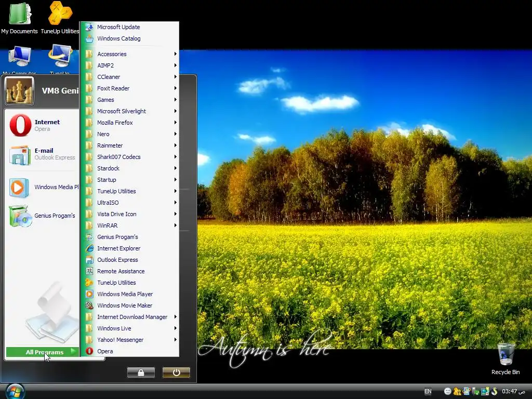
Task: Open the Recycle Bin
Action: coord(506,359)
